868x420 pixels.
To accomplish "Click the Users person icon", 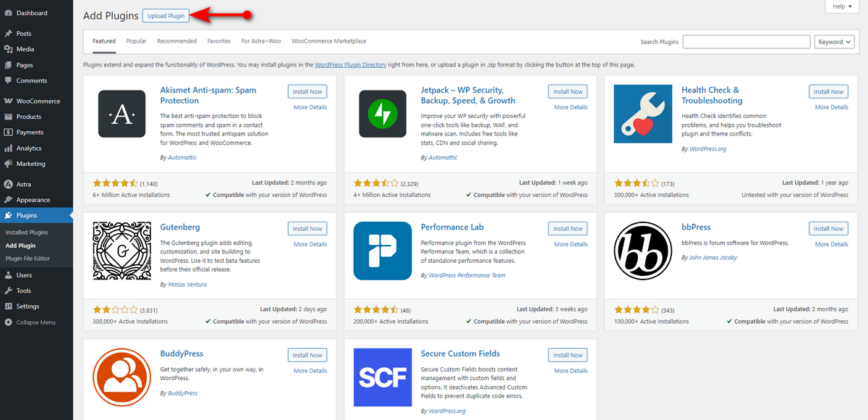I will 8,275.
